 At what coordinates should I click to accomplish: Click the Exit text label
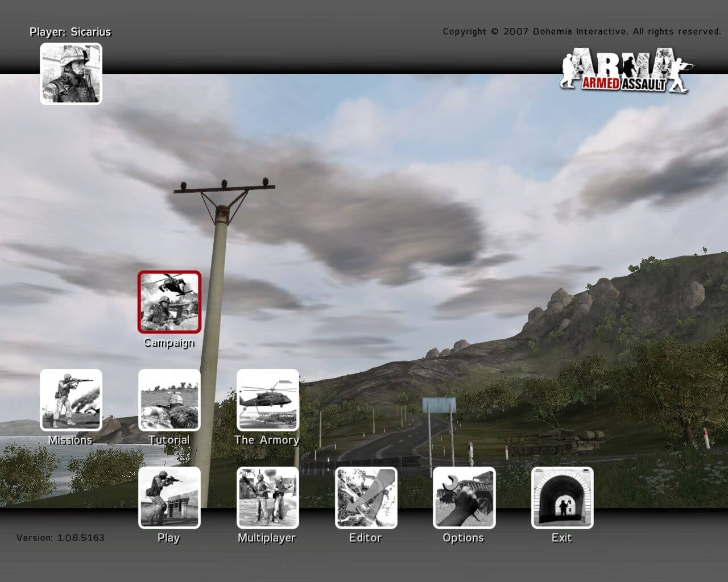coord(562,538)
